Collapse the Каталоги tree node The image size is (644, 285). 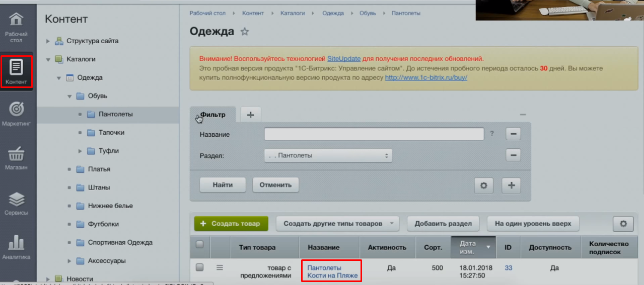(48, 59)
